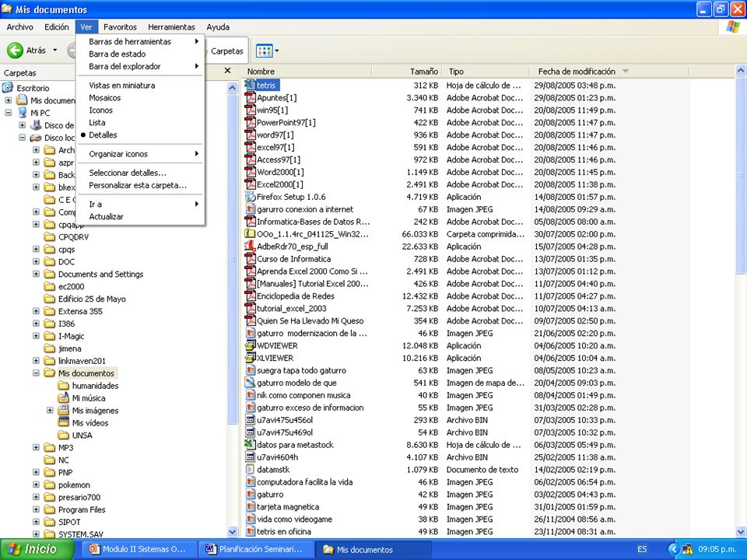Click the Mis vídeos folder icon
Screen dimensions: 747x560
click(x=63, y=423)
